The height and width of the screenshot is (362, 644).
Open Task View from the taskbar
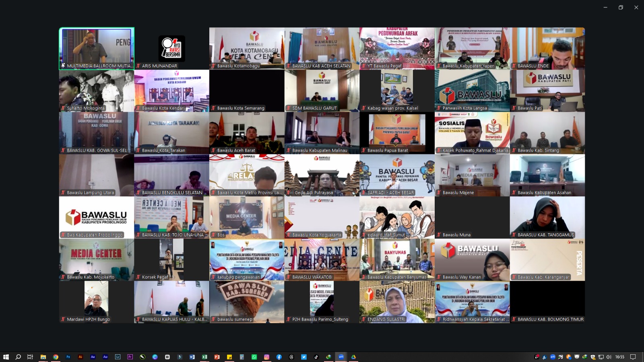coord(30,357)
